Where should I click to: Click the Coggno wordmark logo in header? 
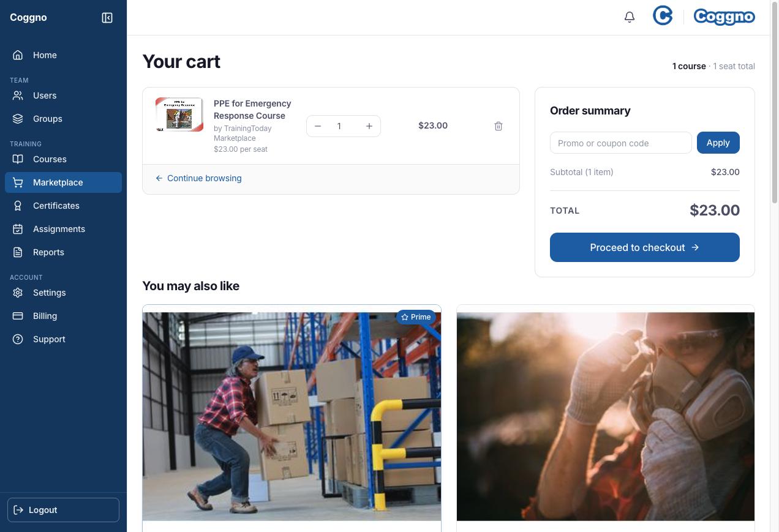point(724,17)
